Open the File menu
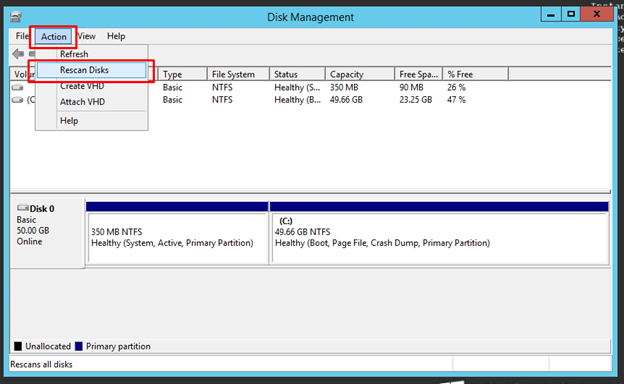 [22, 36]
